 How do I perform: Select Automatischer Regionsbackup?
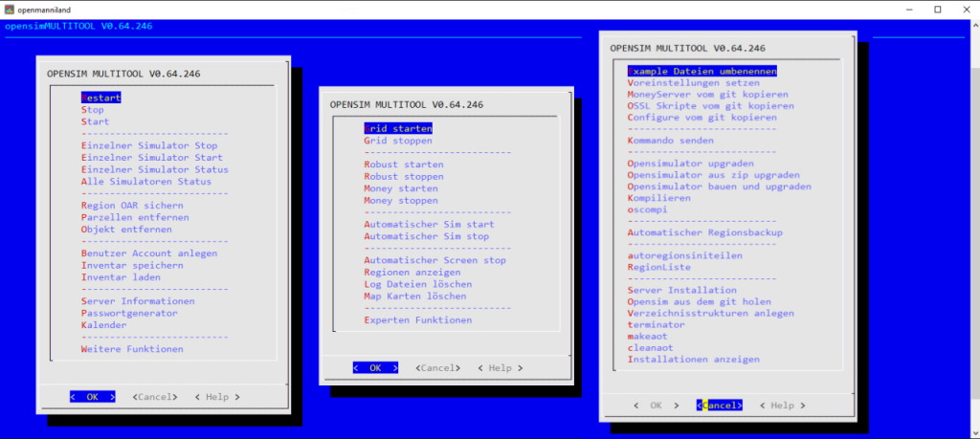(x=704, y=232)
